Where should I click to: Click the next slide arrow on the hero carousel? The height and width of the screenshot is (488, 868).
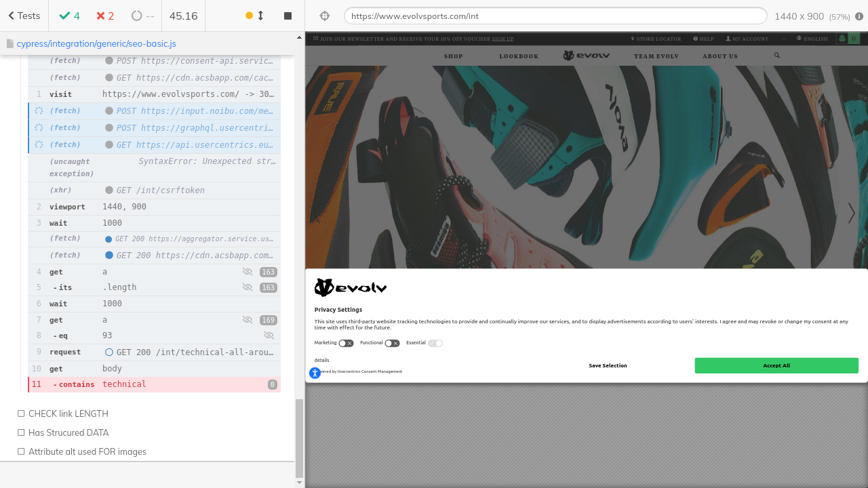pos(851,213)
